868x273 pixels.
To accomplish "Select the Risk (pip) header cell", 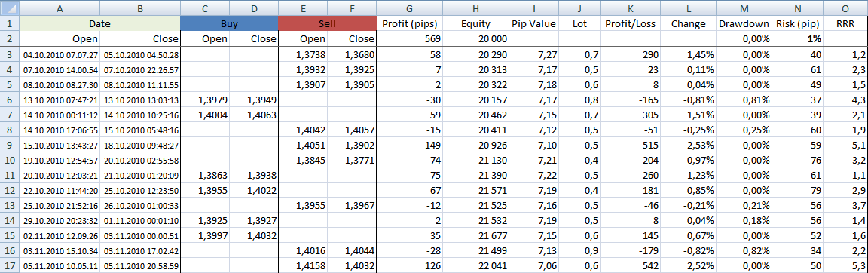I will [x=798, y=24].
